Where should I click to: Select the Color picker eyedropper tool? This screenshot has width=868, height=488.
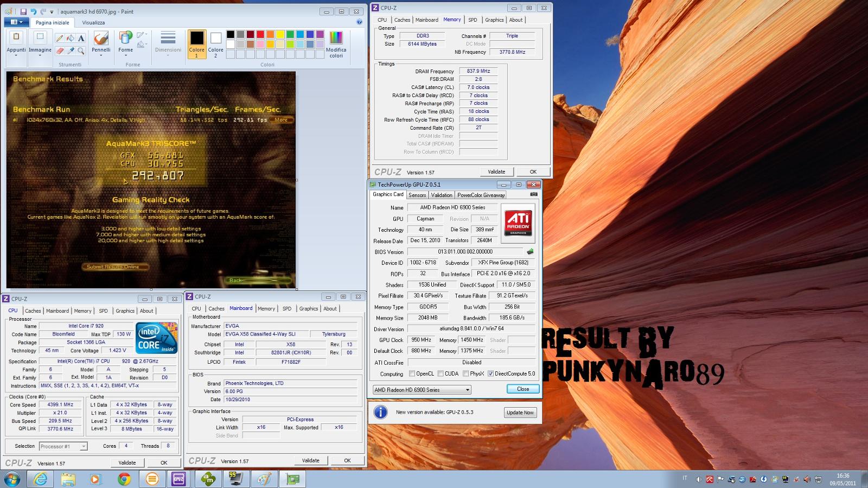coord(70,50)
